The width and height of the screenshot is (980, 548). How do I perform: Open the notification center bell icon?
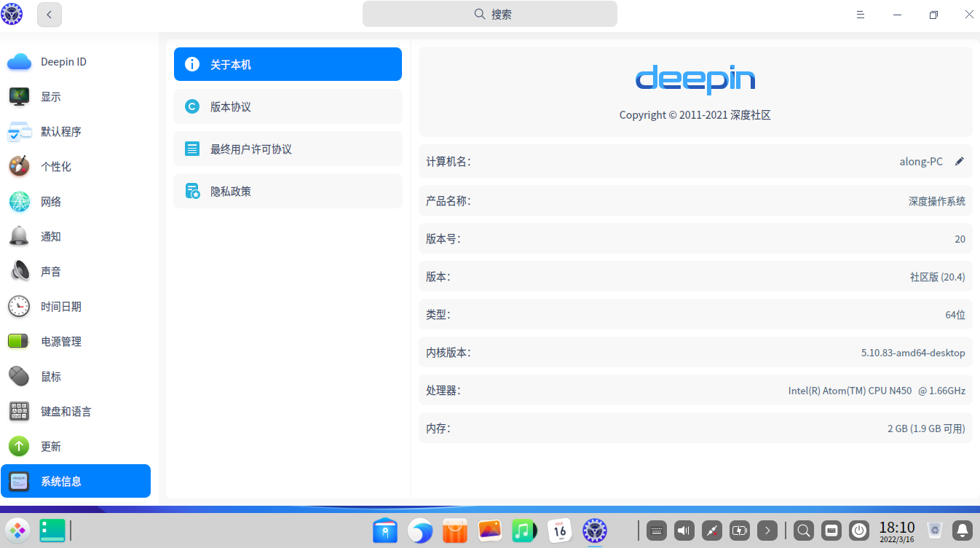pyautogui.click(x=963, y=531)
